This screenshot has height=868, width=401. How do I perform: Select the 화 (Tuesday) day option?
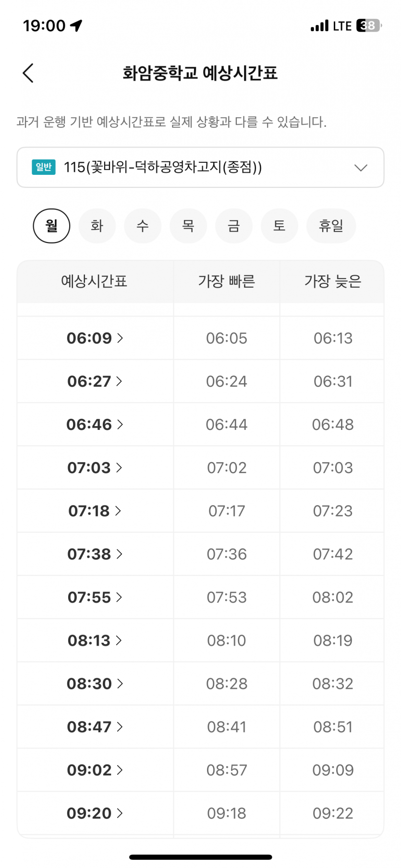click(x=97, y=226)
